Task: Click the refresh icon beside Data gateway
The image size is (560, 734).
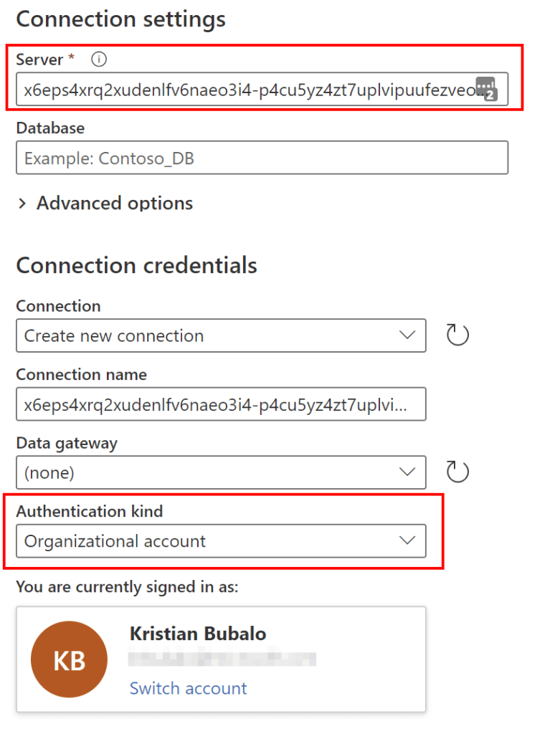Action: point(457,471)
